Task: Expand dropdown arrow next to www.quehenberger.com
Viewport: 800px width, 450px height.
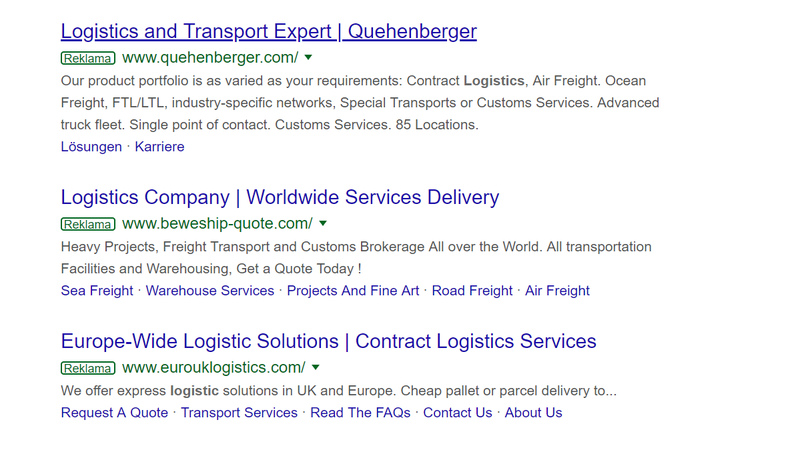Action: point(308,58)
